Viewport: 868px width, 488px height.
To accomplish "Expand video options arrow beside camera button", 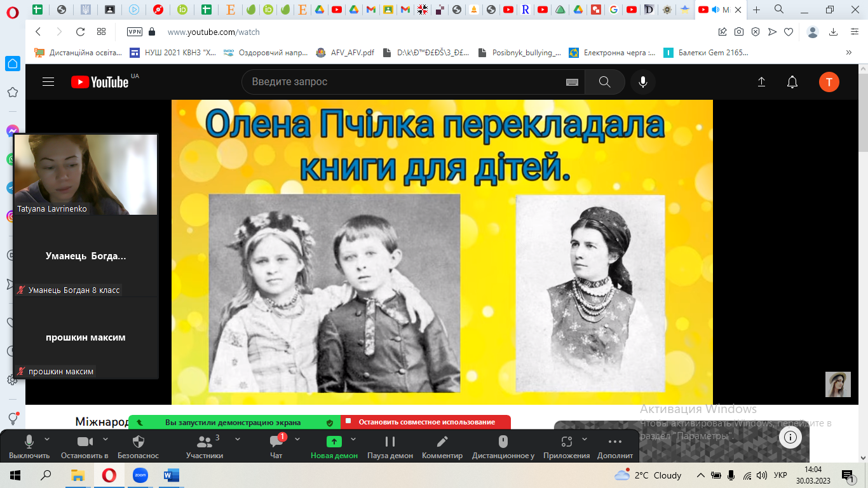I will click(105, 439).
